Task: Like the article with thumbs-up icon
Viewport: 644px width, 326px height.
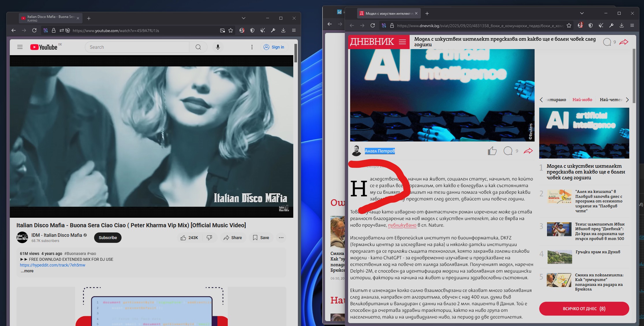Action: tap(492, 151)
